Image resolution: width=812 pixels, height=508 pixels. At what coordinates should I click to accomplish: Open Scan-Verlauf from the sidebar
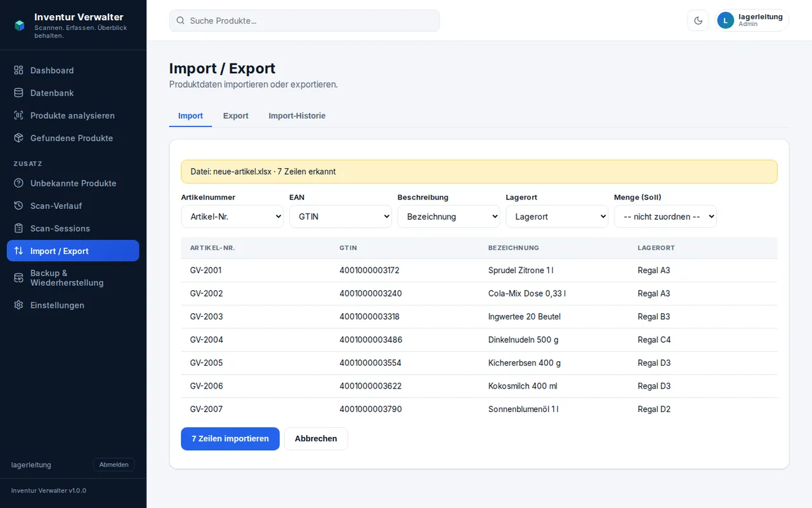73,206
